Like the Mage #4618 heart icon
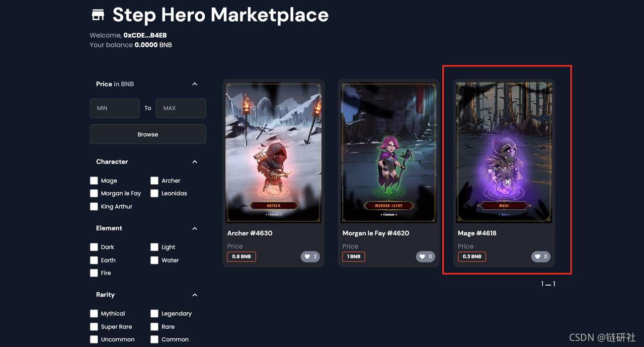Screen dimensions: 644x347 [537, 256]
